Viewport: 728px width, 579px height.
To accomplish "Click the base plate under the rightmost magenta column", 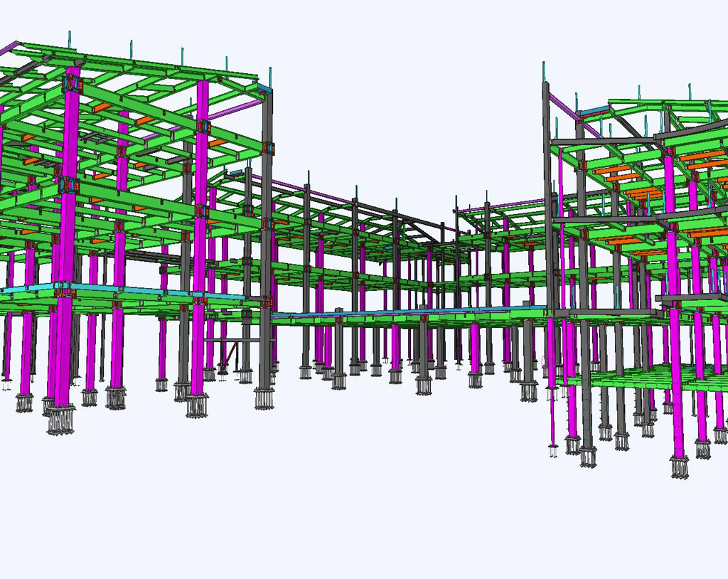I will [x=679, y=467].
